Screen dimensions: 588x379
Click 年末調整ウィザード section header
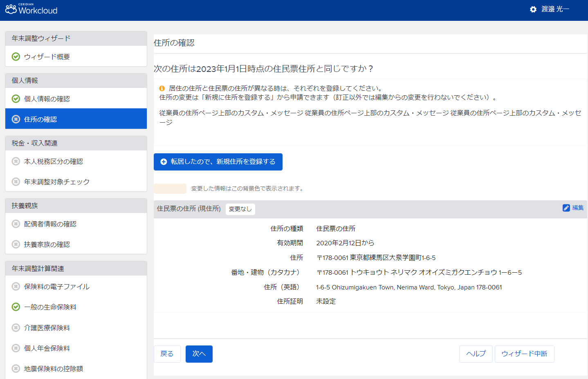tap(76, 38)
